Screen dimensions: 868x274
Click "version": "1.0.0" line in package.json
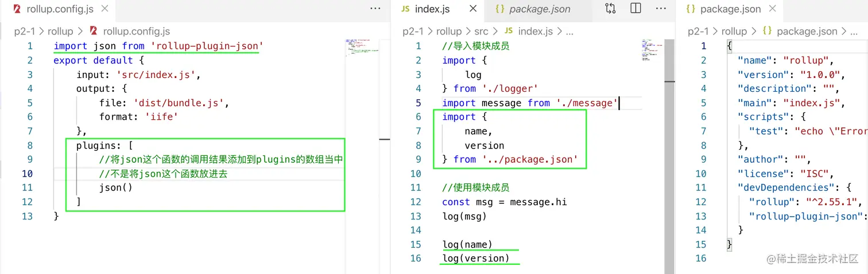click(x=791, y=75)
